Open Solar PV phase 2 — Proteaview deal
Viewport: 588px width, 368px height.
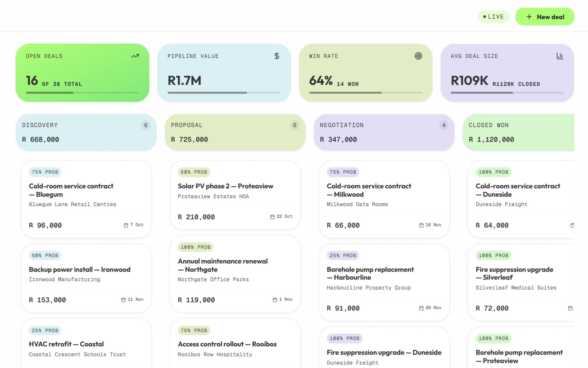[x=235, y=195]
